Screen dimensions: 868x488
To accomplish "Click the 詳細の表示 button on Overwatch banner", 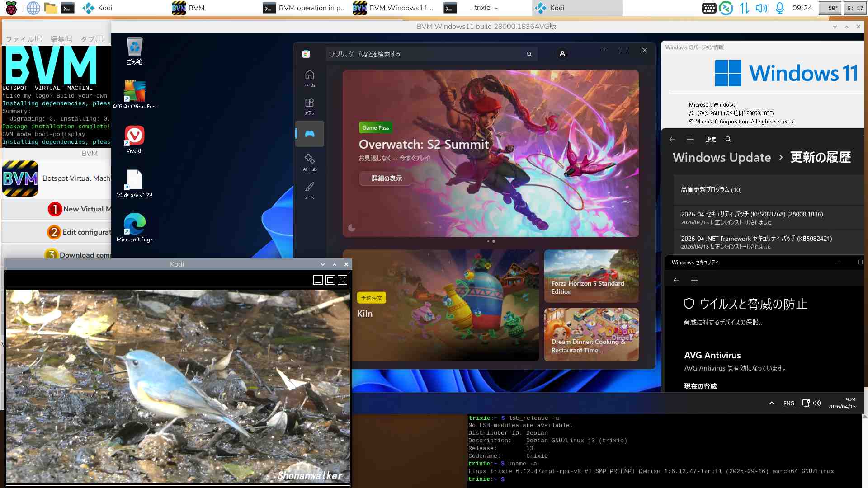I will [x=387, y=178].
